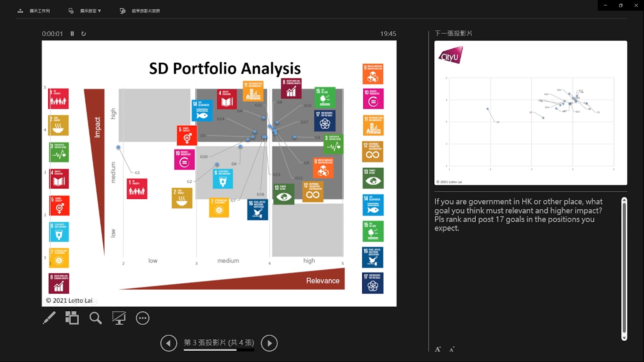644x362 pixels.
Task: Go to the previous slide
Action: pyautogui.click(x=168, y=343)
